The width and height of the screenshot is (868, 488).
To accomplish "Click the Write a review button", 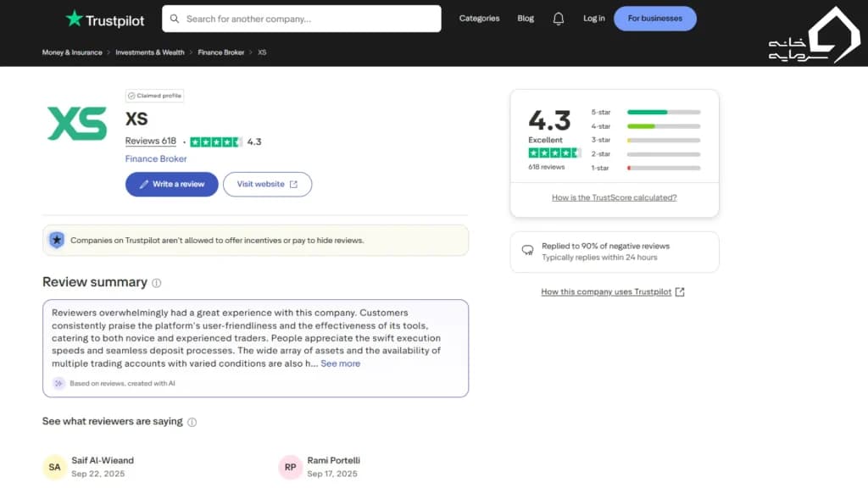I will click(x=171, y=184).
